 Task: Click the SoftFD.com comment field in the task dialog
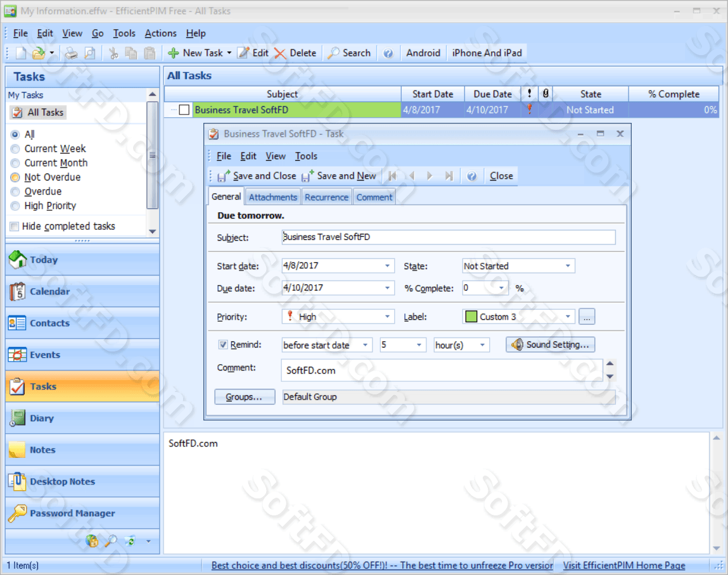click(442, 370)
